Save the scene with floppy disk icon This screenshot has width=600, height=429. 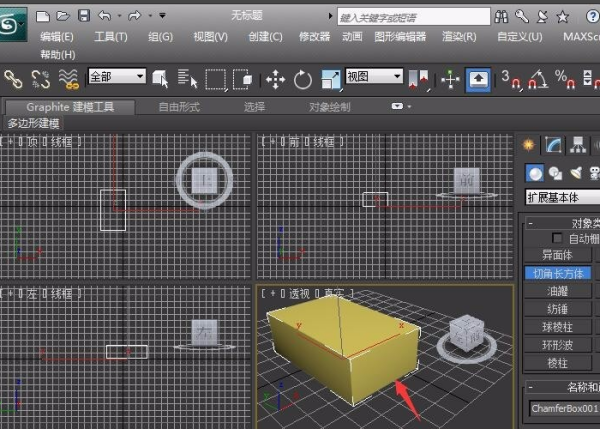tap(84, 16)
